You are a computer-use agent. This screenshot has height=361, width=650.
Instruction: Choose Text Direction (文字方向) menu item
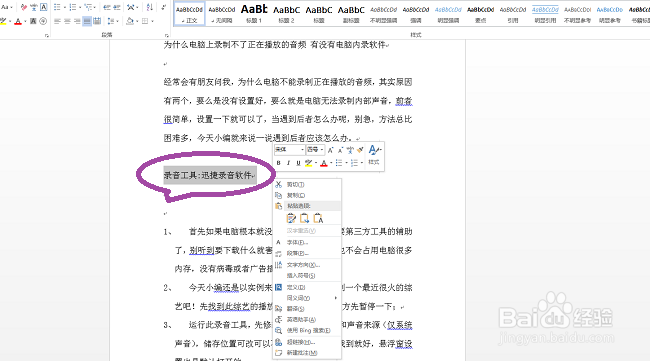(x=307, y=265)
